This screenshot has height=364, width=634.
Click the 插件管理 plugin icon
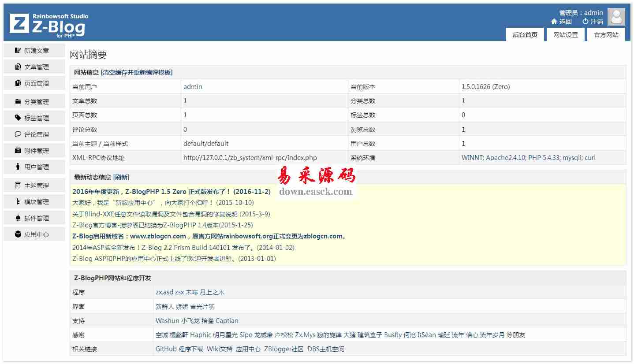(x=18, y=218)
